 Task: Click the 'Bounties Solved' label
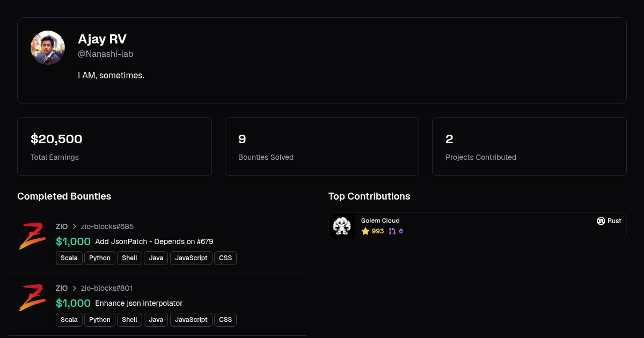click(266, 157)
